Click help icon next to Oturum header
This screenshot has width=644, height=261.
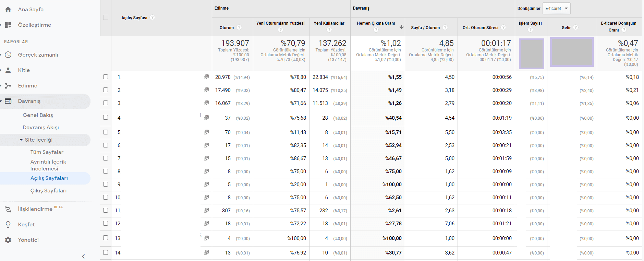pos(239,27)
